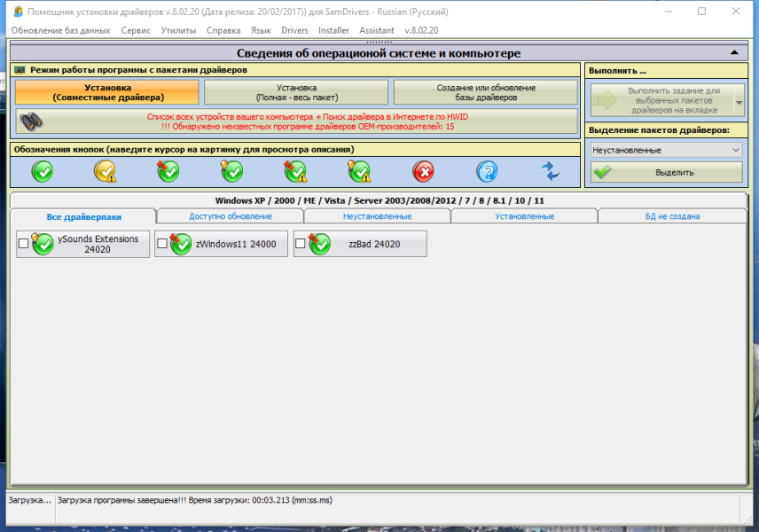Click the Выделить button
This screenshot has width=759, height=532.
point(666,172)
